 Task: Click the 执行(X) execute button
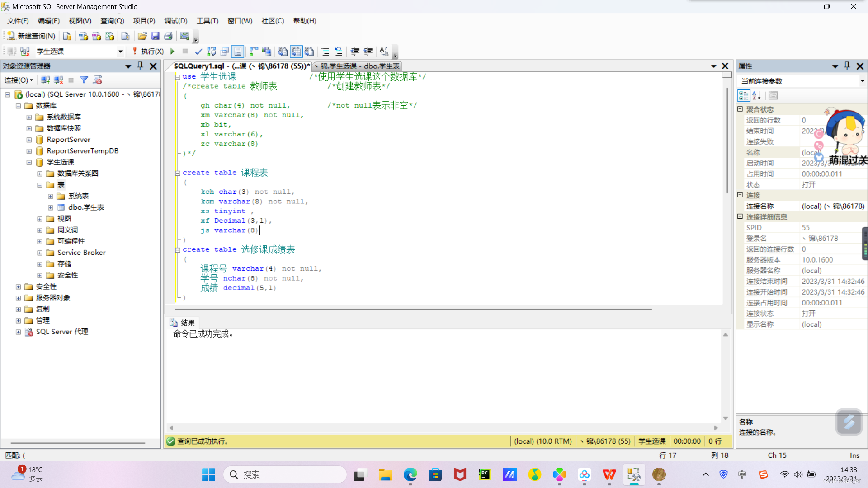(148, 52)
